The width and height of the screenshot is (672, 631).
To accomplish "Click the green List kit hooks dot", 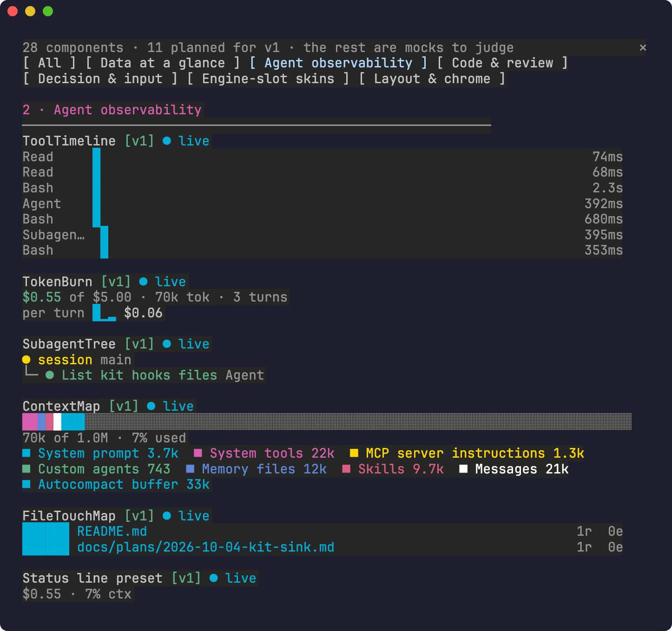I will click(x=50, y=375).
